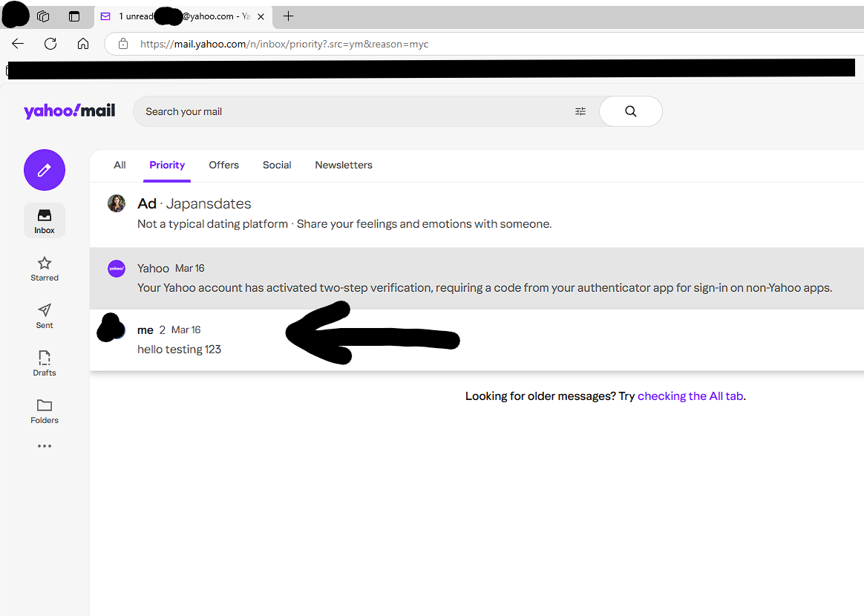Open the 'hello testing 123' email
This screenshot has width=864, height=616.
tap(477, 339)
